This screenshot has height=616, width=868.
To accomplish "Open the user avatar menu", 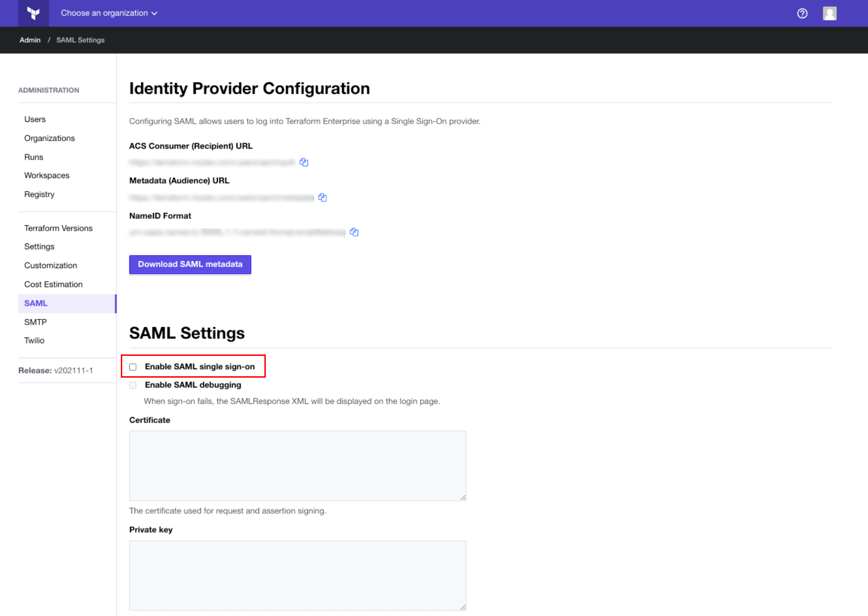I will (x=830, y=13).
